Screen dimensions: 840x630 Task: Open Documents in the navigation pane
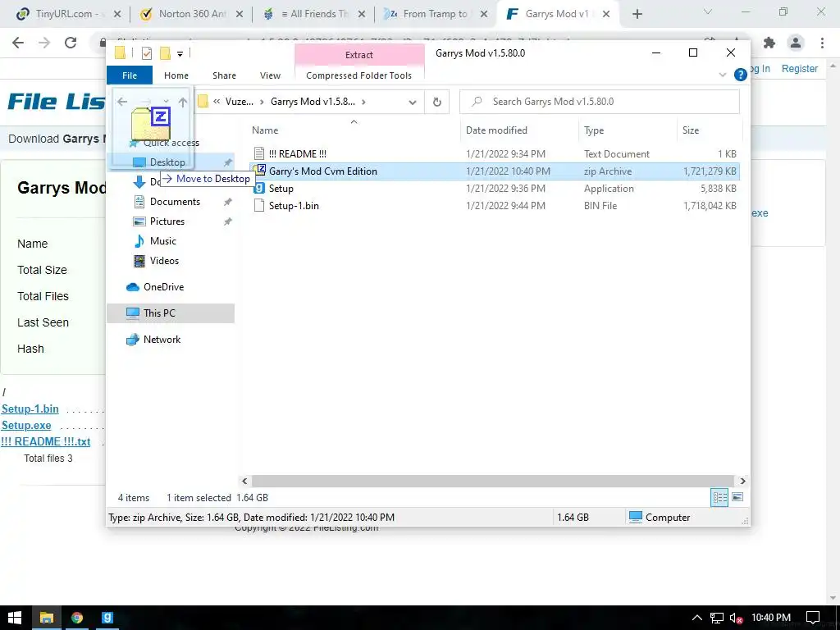pos(175,202)
